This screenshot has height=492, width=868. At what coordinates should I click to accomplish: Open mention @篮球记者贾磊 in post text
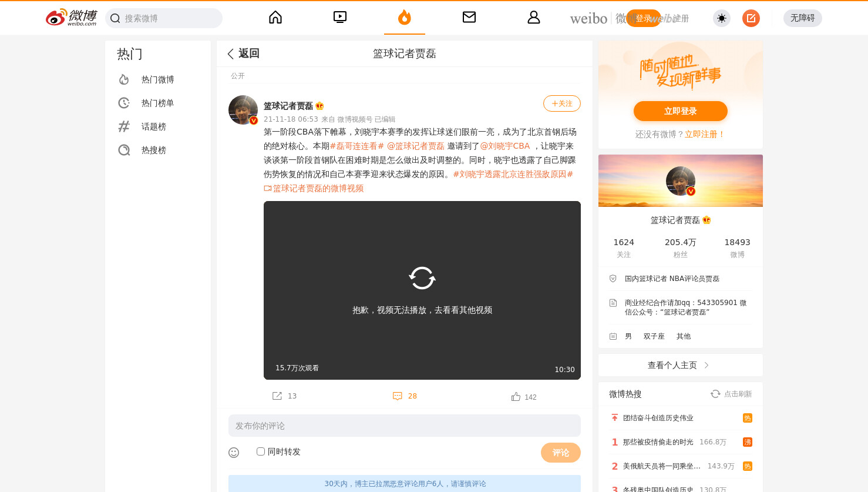point(416,146)
